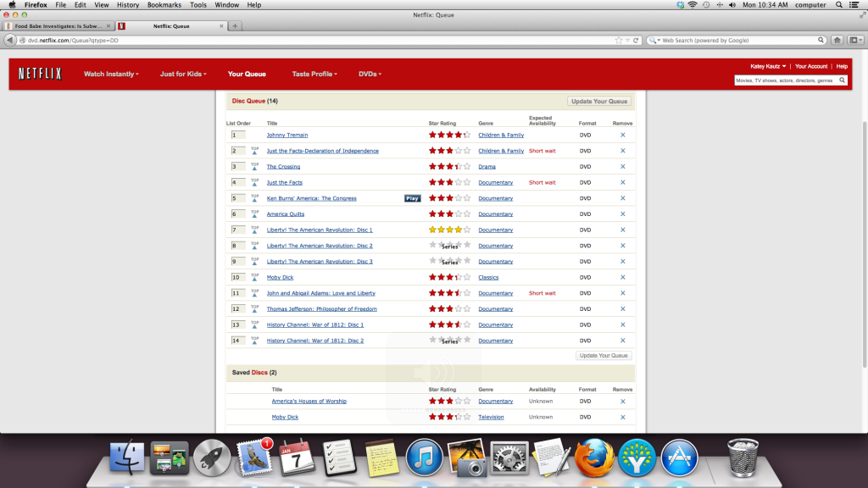Switch to Food Babe Investigates tab

pyautogui.click(x=58, y=26)
